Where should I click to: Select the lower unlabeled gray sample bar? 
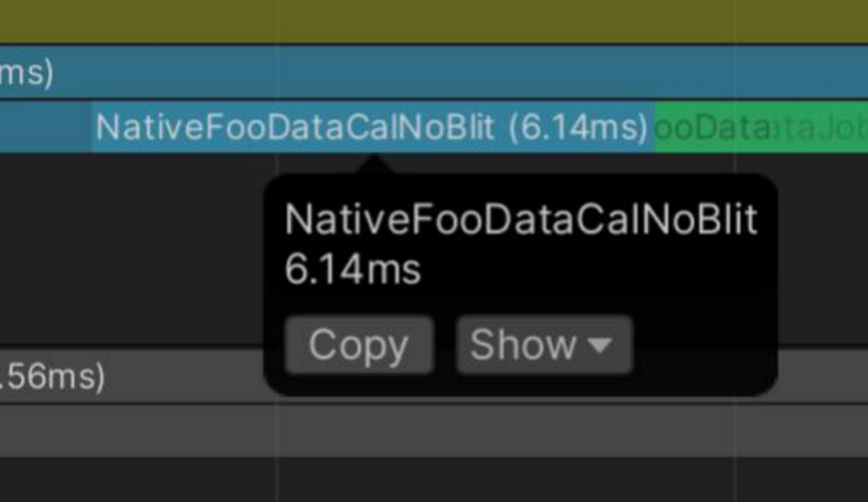pyautogui.click(x=434, y=431)
